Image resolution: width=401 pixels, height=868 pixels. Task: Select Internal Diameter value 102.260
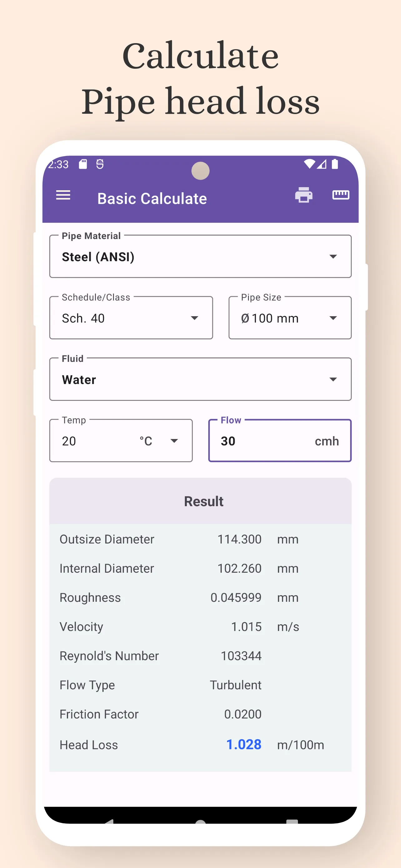click(240, 568)
